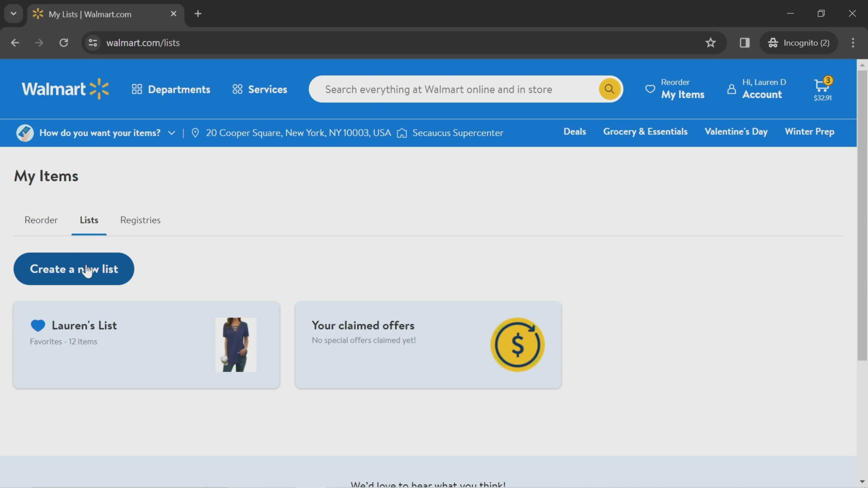The image size is (868, 488).
Task: Click the blue heart icon on Lauren's List
Action: (38, 325)
